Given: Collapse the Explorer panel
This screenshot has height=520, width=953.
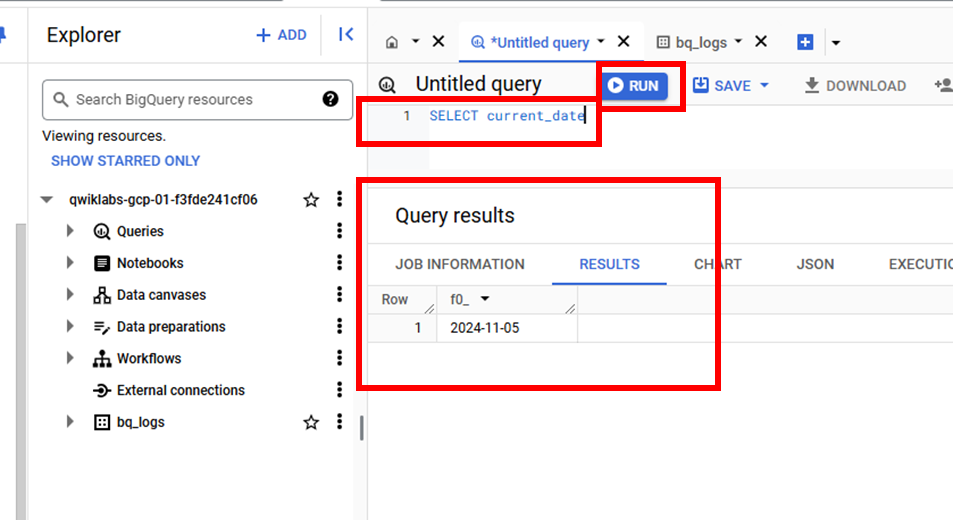Looking at the screenshot, I should pyautogui.click(x=346, y=35).
